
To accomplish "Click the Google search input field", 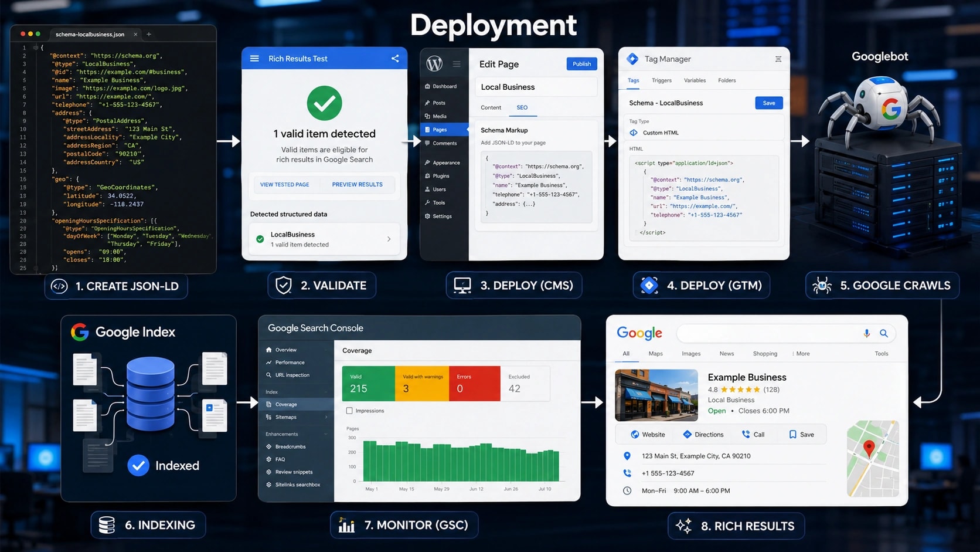I will point(786,333).
